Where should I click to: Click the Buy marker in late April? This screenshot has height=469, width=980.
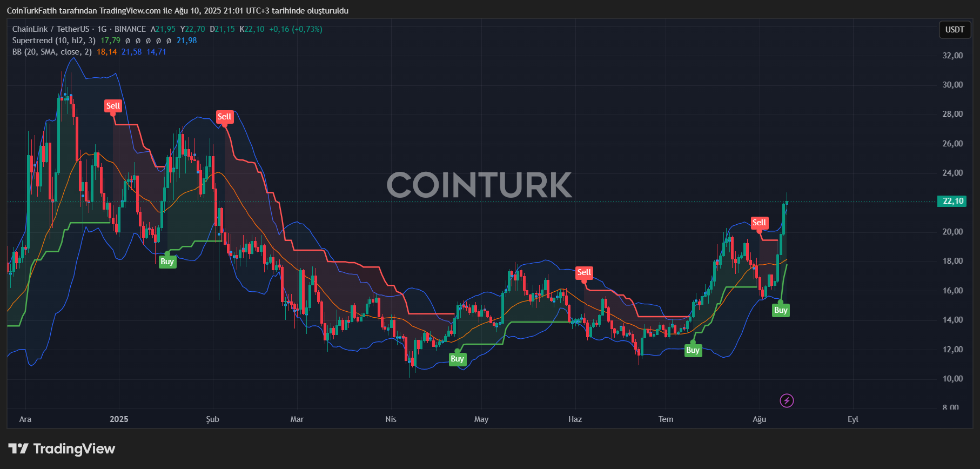pos(457,359)
